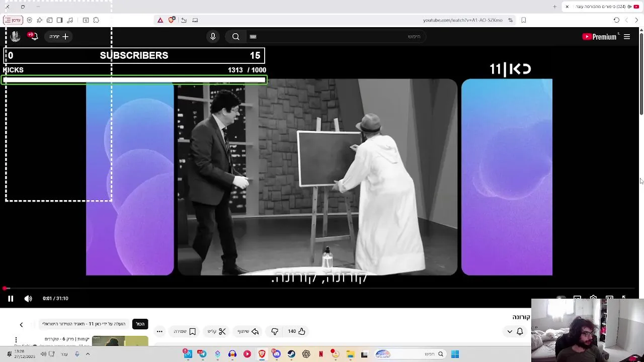Share the video via שיתוף button
The image size is (644, 362).
pos(248,331)
